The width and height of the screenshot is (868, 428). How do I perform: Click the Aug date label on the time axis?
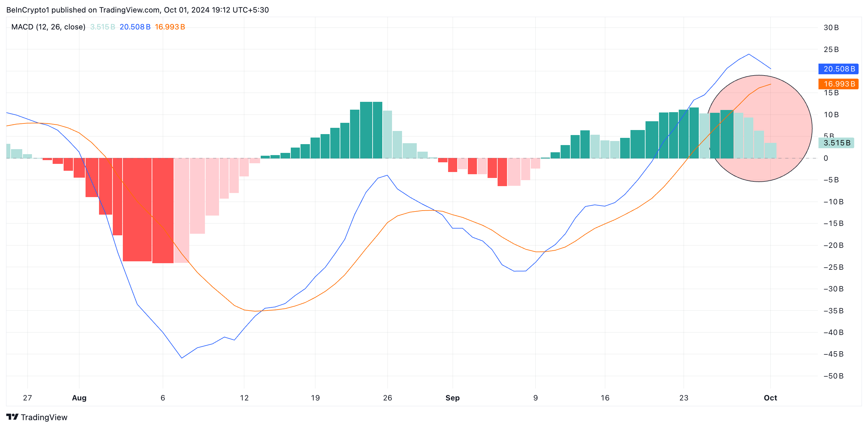pos(79,398)
